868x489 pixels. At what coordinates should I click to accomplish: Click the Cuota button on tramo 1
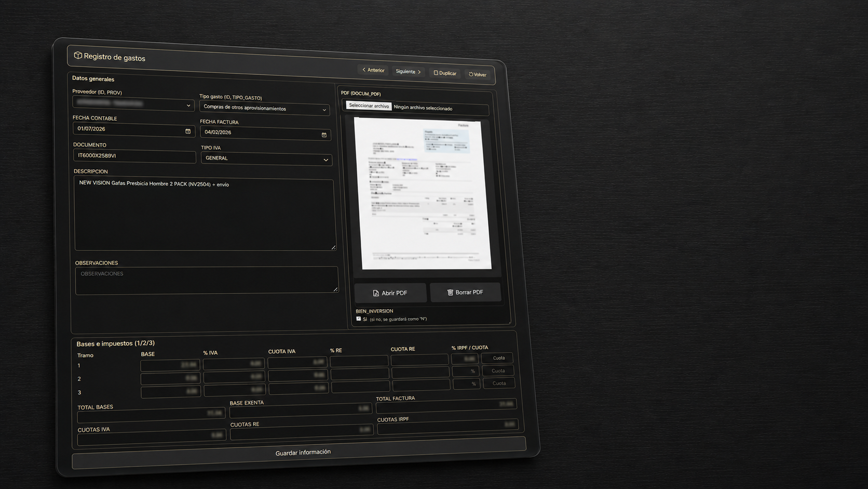pos(498,358)
